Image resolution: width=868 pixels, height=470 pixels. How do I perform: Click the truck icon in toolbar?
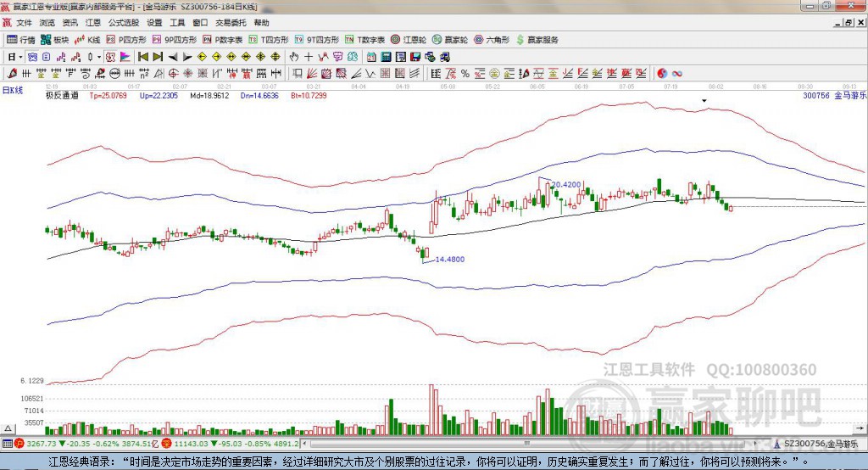click(444, 57)
